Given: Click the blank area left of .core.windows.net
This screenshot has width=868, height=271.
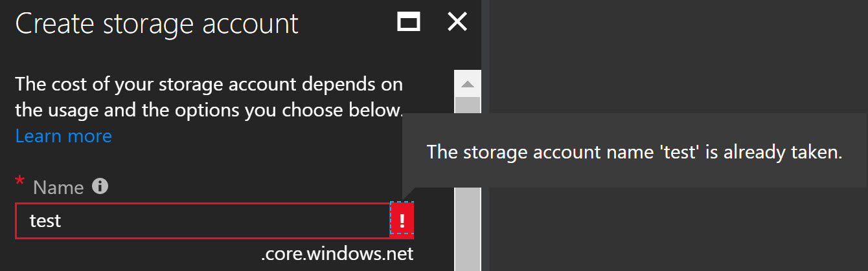Looking at the screenshot, I should pos(136,254).
